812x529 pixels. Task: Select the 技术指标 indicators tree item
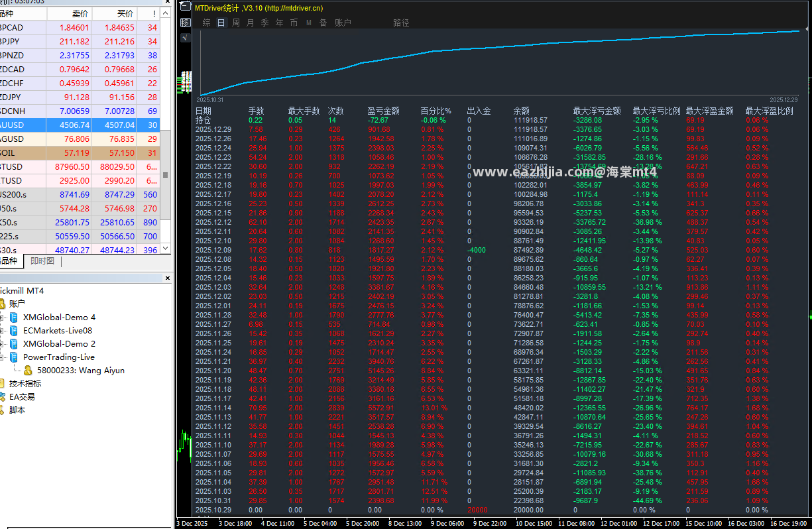point(25,383)
